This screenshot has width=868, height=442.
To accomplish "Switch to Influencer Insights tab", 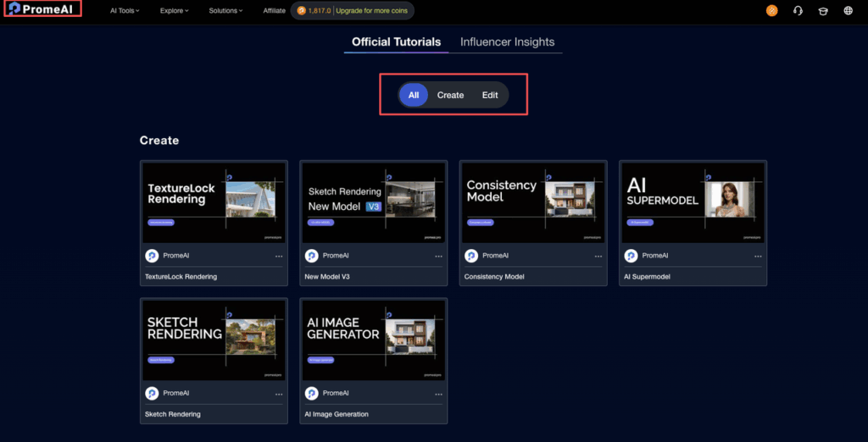I will coord(507,42).
